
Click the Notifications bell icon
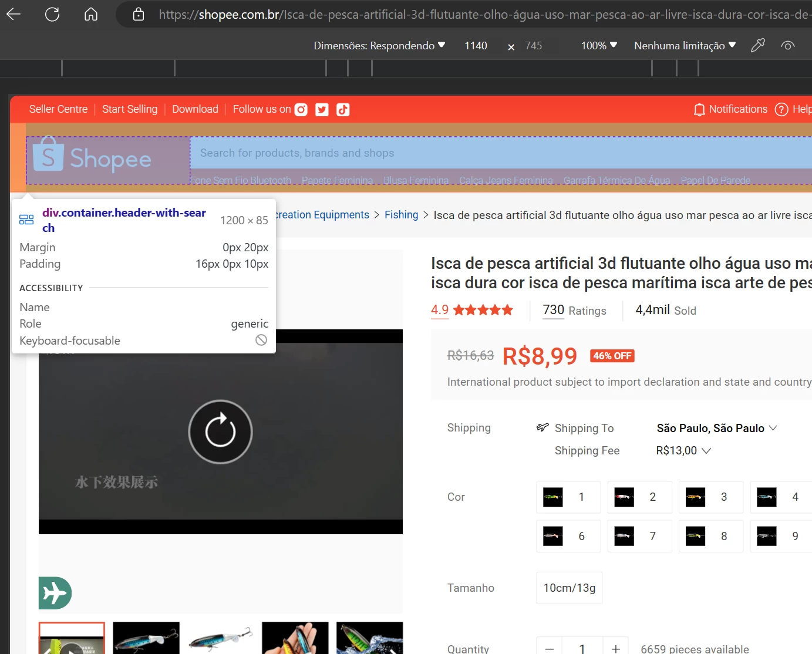[699, 110]
